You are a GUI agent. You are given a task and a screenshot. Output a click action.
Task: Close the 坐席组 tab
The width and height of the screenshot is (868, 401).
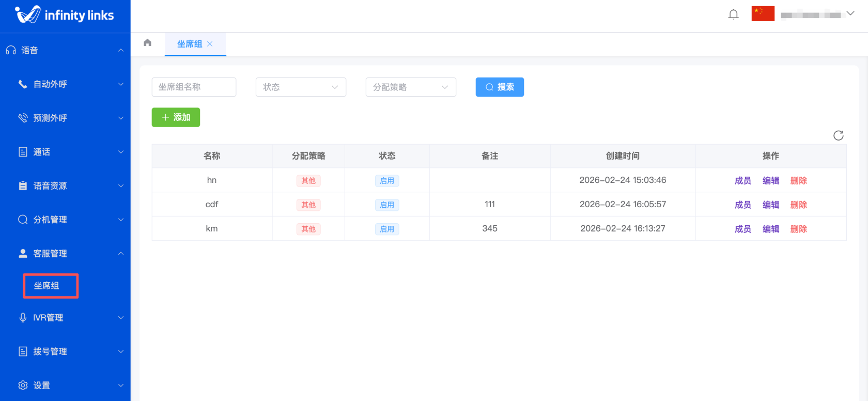click(x=210, y=44)
